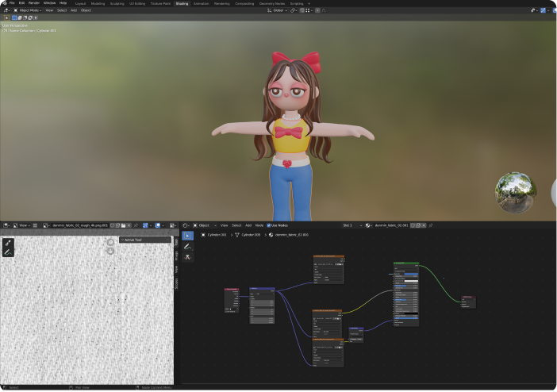Screen dimensions: 557x392
Task: Open the Global transform orientation dropdown
Action: pyautogui.click(x=277, y=10)
